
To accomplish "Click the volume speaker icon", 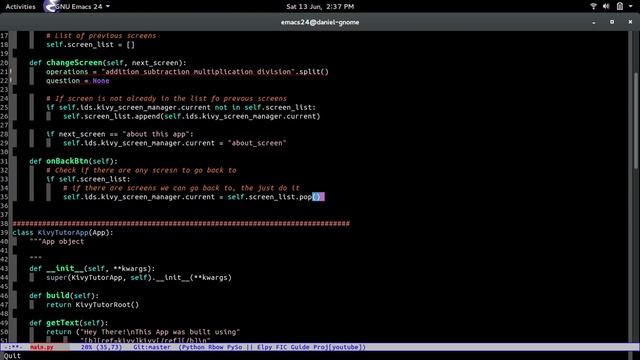I will coord(606,6).
